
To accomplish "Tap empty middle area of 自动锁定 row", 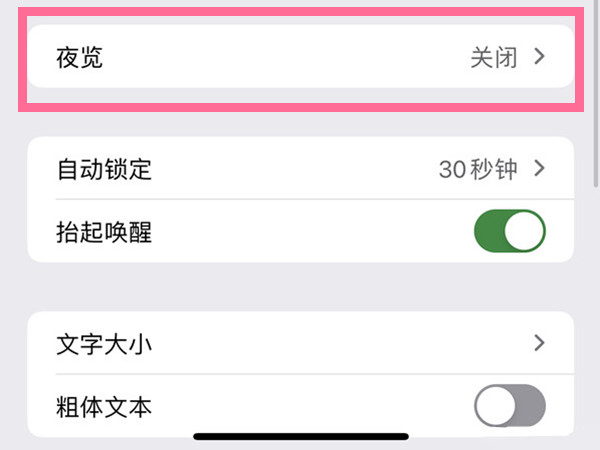I will [x=295, y=168].
